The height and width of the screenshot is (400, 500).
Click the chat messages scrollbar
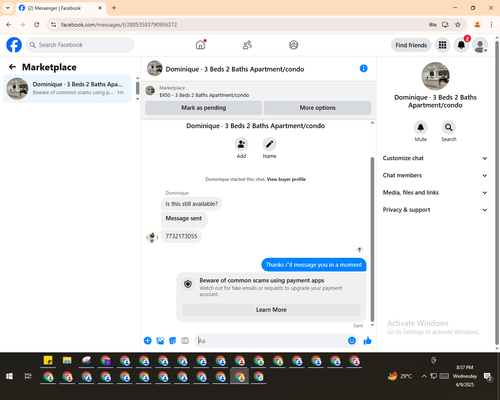click(372, 238)
